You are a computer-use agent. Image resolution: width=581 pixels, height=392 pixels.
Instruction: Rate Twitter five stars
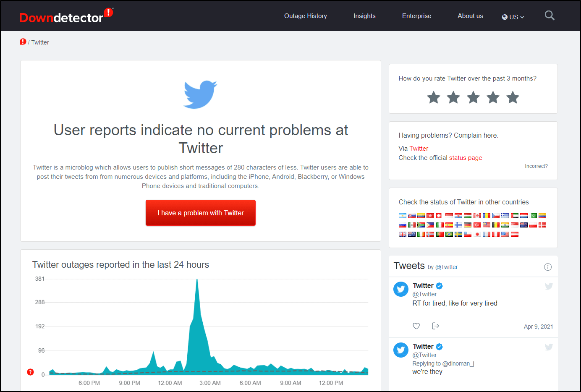point(513,97)
